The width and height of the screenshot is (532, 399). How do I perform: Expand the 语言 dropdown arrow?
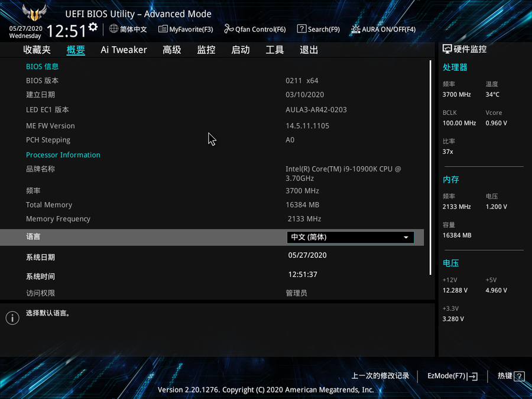(x=406, y=238)
